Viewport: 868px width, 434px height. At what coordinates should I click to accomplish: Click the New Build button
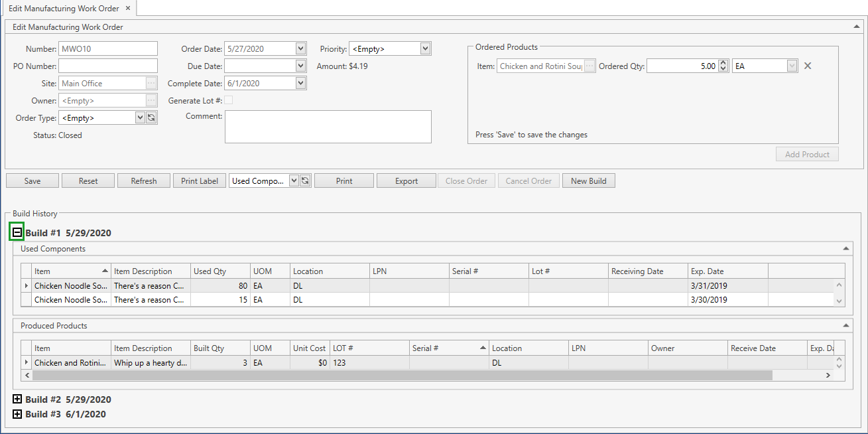[588, 181]
